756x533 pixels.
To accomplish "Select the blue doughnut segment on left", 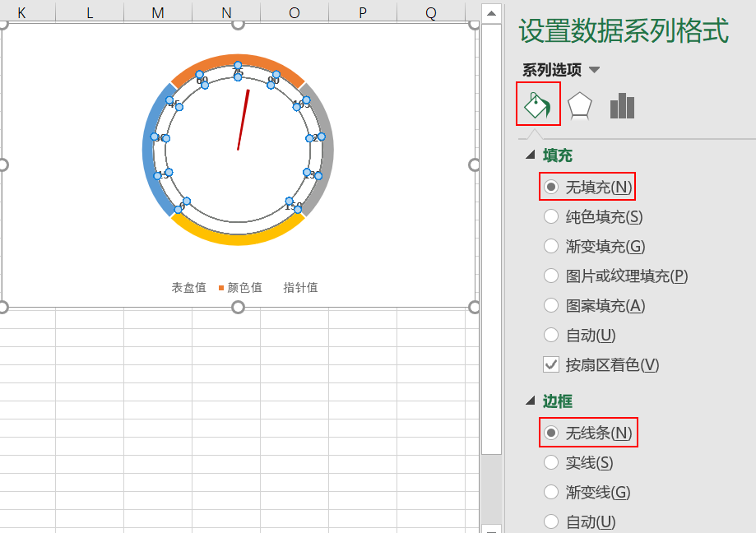I will coord(149,150).
